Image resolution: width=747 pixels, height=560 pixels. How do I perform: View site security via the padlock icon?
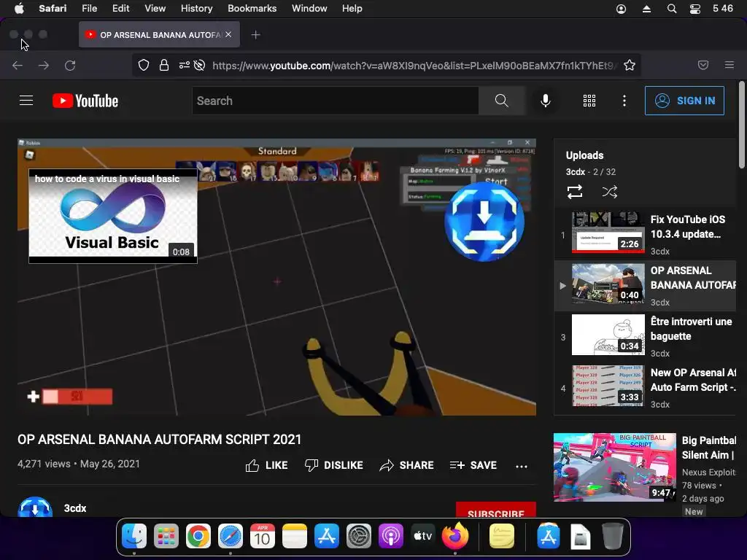click(164, 65)
